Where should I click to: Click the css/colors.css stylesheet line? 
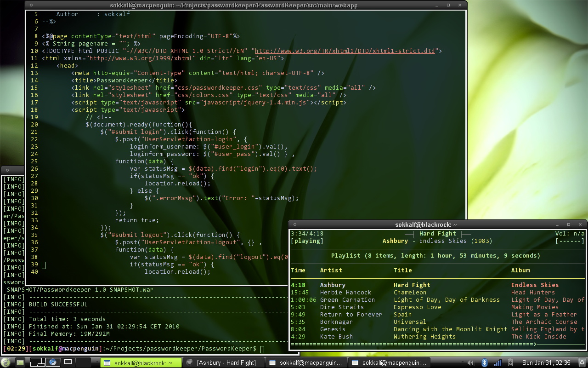pyautogui.click(x=209, y=95)
